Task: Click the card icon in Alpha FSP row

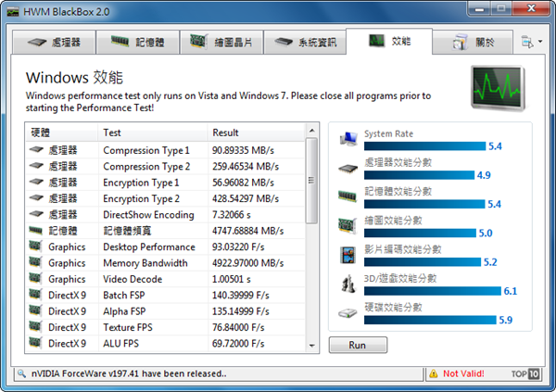Action: (35, 310)
